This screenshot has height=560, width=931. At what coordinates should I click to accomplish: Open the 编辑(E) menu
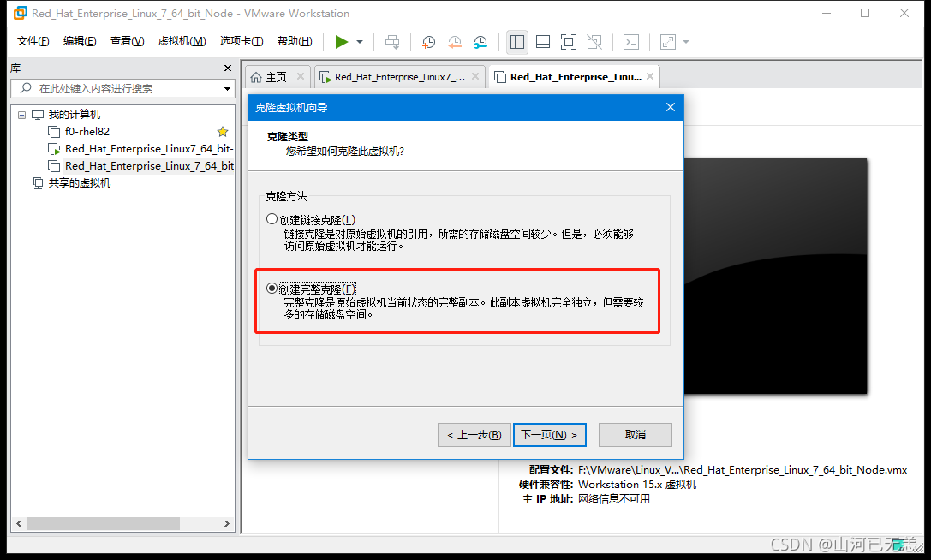80,41
